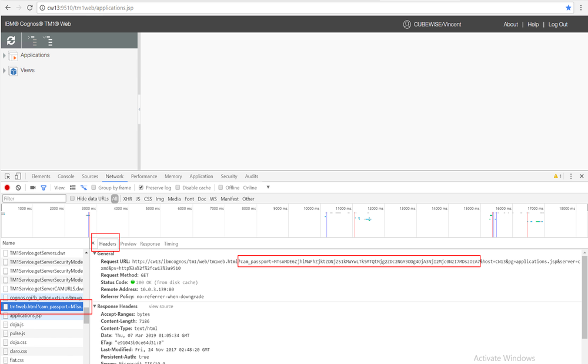Click the view source link in Response Headers
This screenshot has width=588, height=364.
[x=161, y=306]
